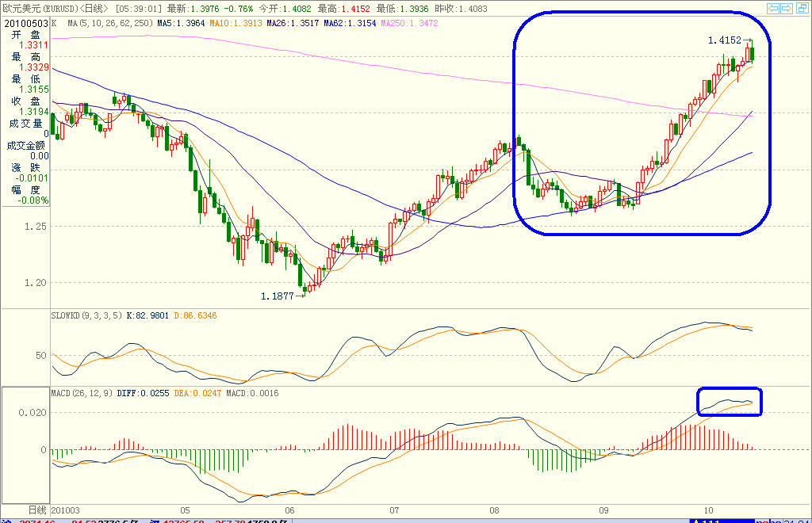Select the MA(5,10,26,62,250) indicator label

(110, 23)
